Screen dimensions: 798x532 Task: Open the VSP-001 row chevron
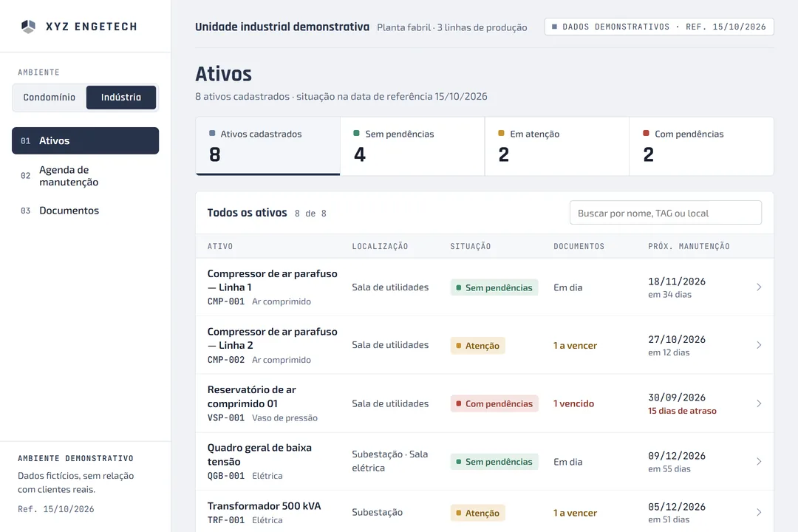[759, 403]
